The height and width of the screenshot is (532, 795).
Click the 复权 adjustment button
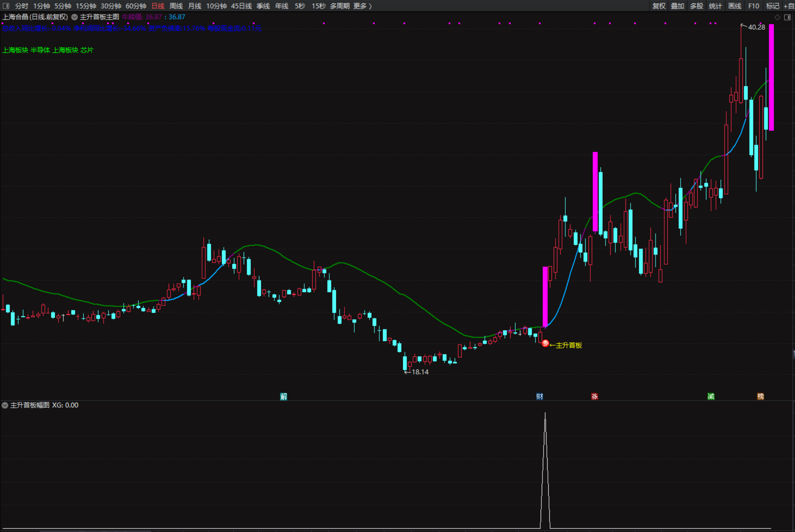(x=659, y=6)
